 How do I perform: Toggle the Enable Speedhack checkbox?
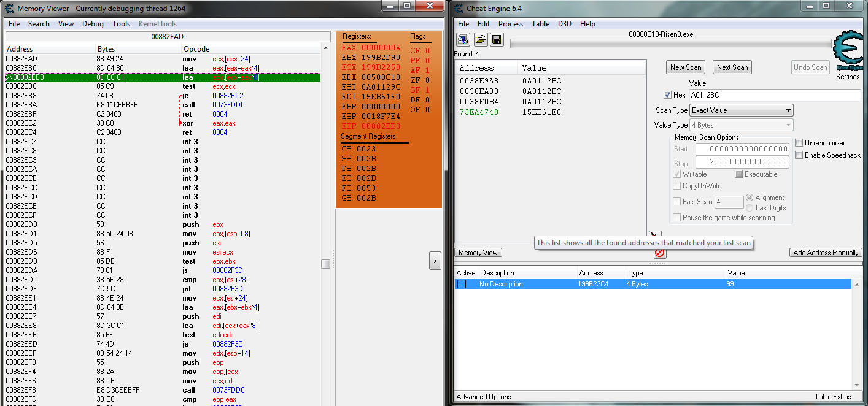click(x=799, y=155)
